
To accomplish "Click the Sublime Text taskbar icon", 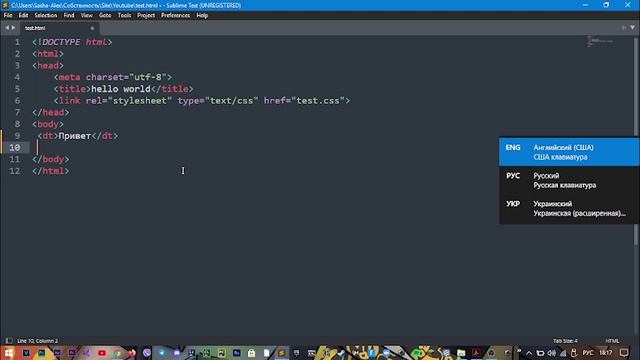I will (x=281, y=353).
